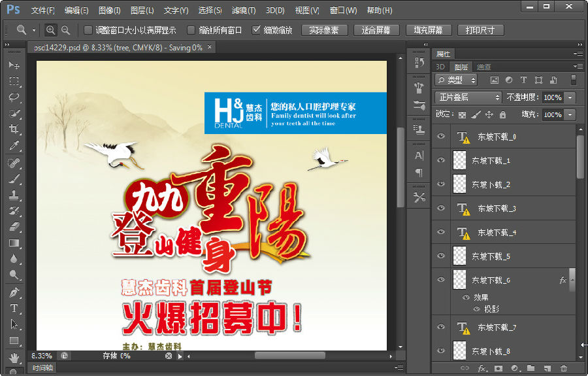The width and height of the screenshot is (588, 376).
Task: Hide layer 东坡下载_0
Action: coord(441,136)
